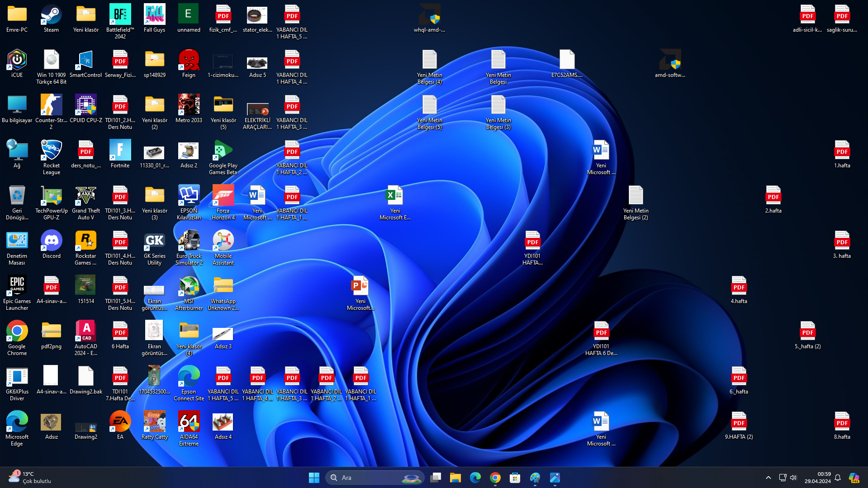
Task: Open the Windows Start menu
Action: click(314, 478)
